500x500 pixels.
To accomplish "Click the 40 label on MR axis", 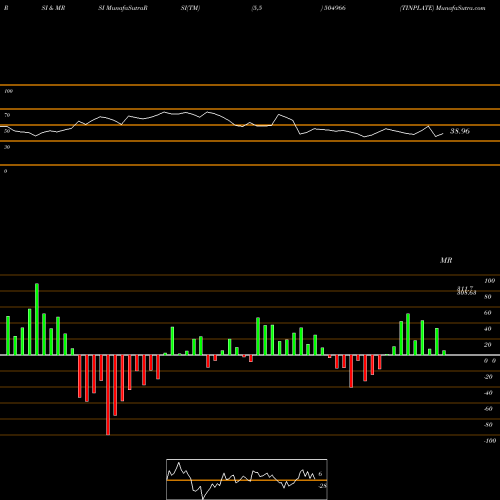I will click(488, 329).
